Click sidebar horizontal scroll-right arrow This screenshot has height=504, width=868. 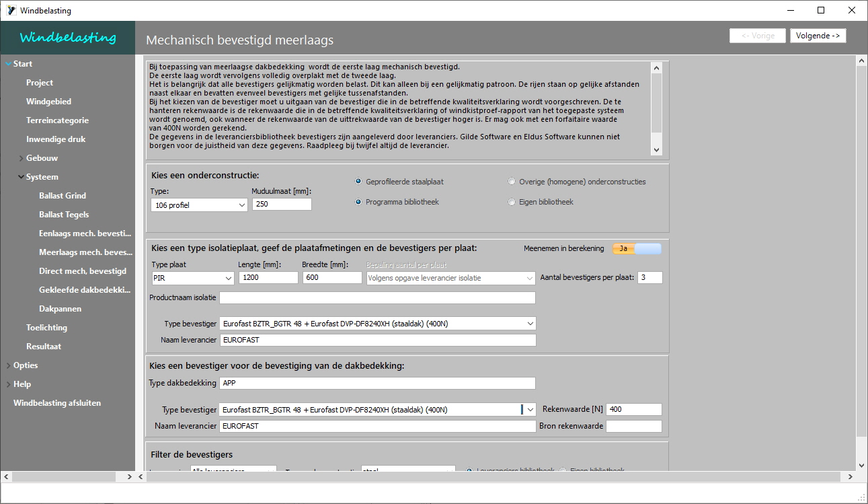(x=130, y=476)
